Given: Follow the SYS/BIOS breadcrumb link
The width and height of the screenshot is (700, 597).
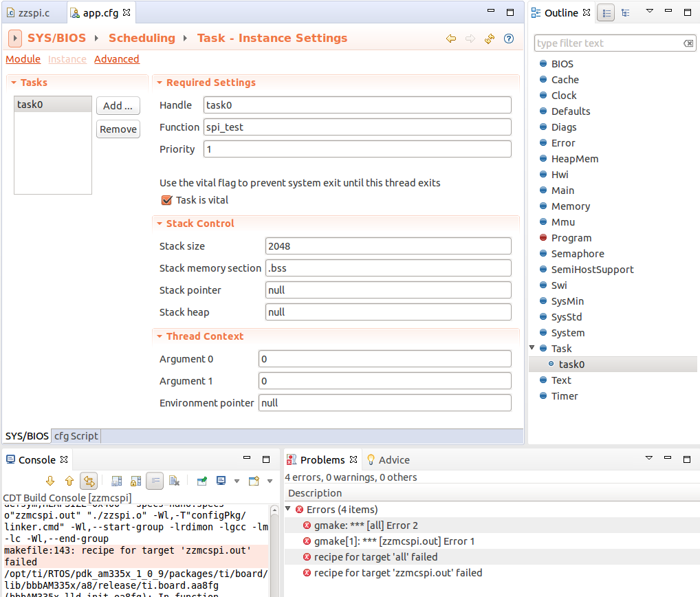Looking at the screenshot, I should [x=56, y=38].
